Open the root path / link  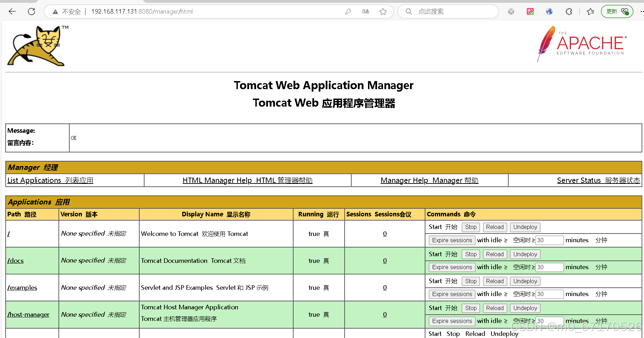(x=8, y=234)
